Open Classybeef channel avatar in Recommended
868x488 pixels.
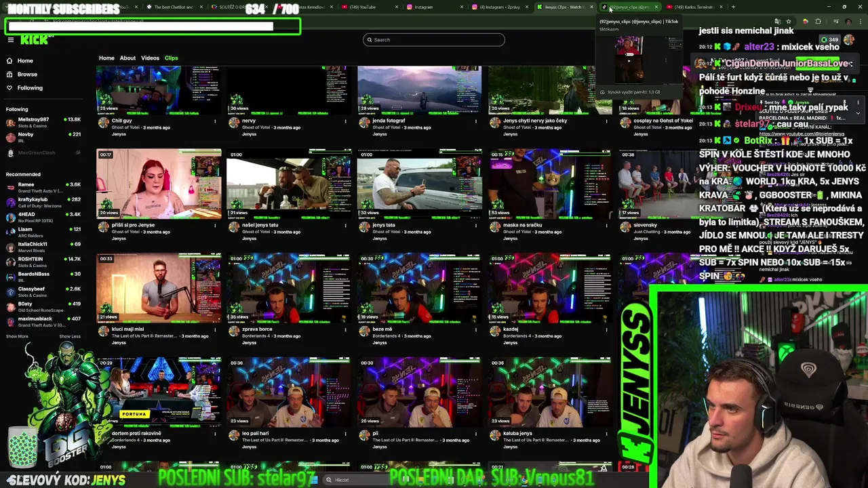point(10,292)
